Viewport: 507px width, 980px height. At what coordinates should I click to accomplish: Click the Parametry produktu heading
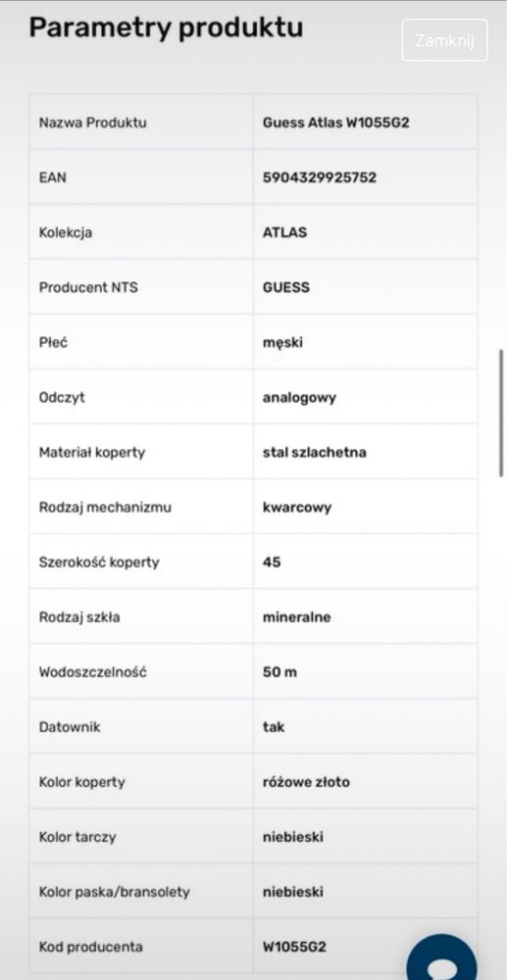[167, 28]
